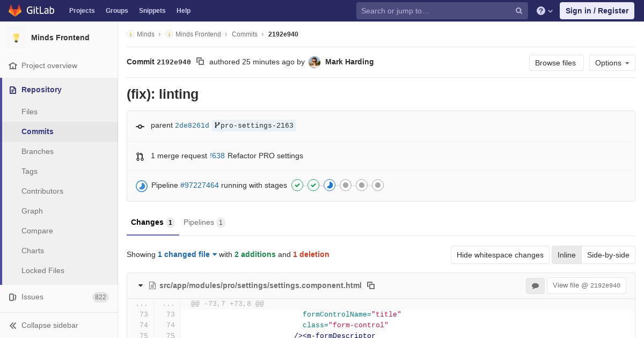Click the Browse files button

pyautogui.click(x=555, y=63)
